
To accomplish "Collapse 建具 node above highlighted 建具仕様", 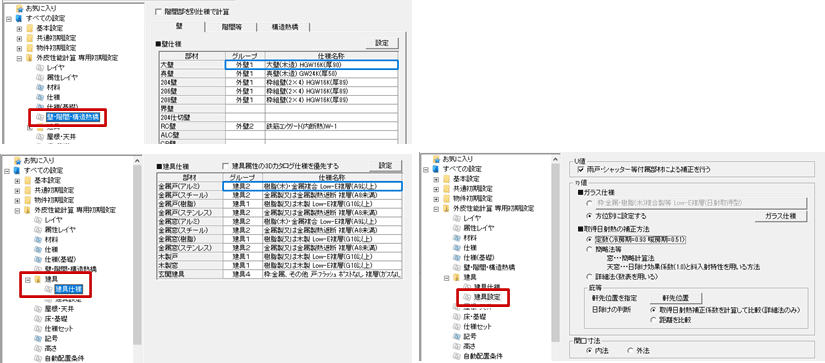I will (27, 278).
